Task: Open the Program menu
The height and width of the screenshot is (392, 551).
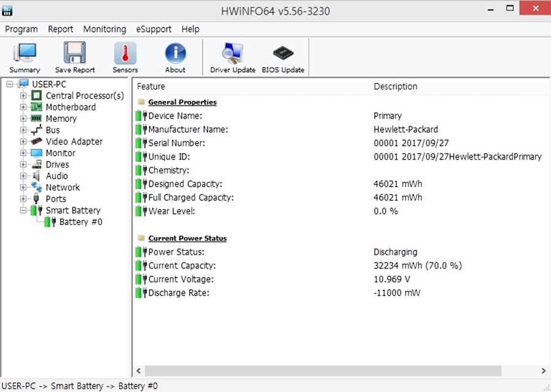Action: [21, 29]
